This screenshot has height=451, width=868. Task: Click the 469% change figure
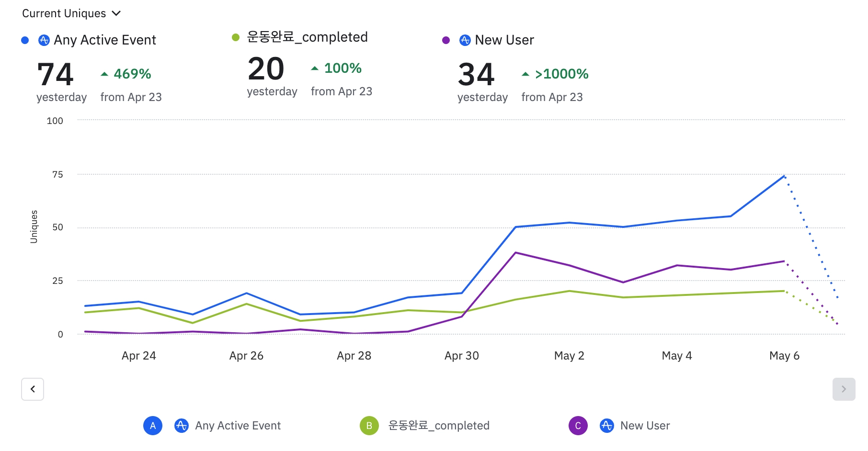pos(133,74)
